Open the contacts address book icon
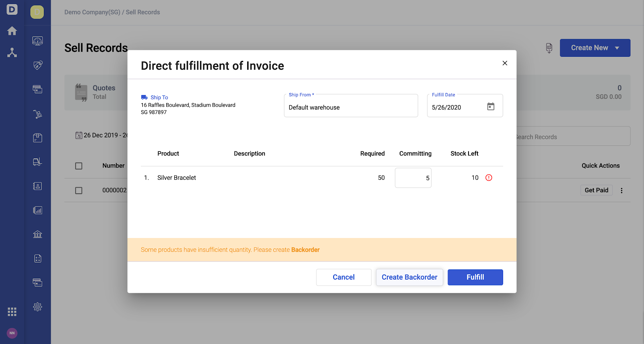The image size is (644, 344). coord(37,186)
